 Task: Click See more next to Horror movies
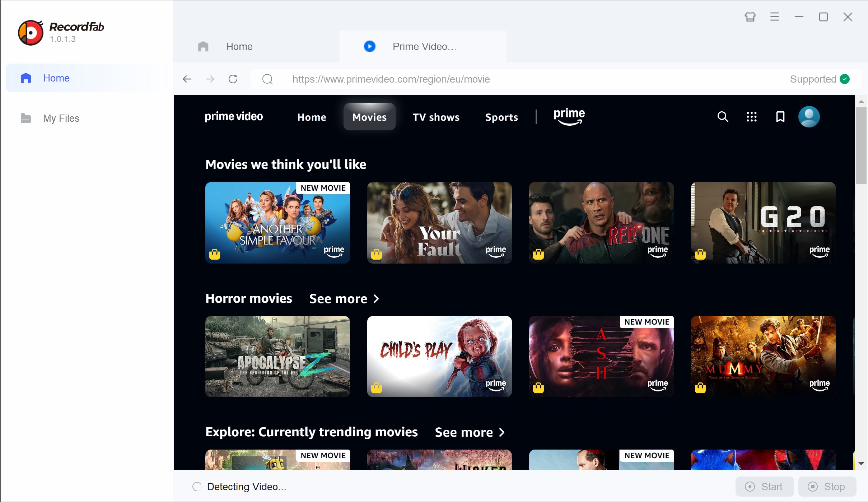[344, 299]
